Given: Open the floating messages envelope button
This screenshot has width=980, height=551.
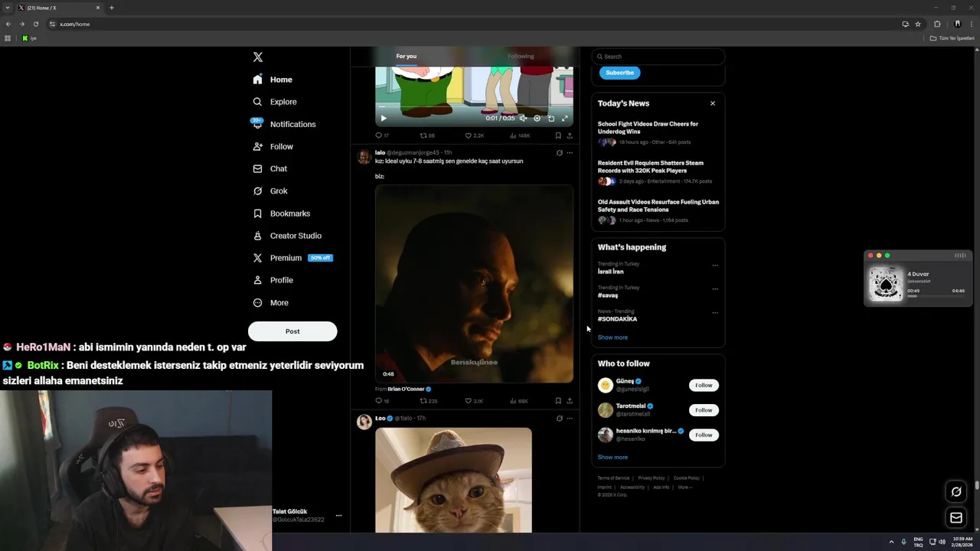Looking at the screenshot, I should tap(956, 518).
